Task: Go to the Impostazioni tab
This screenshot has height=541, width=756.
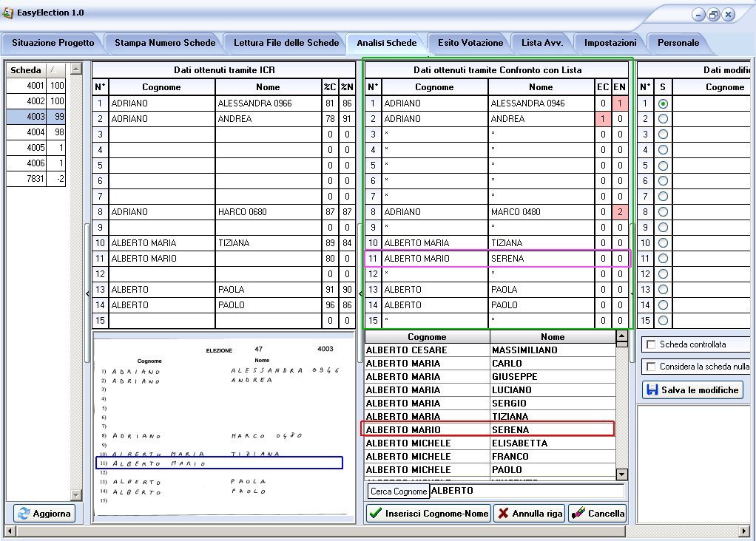Action: (610, 43)
